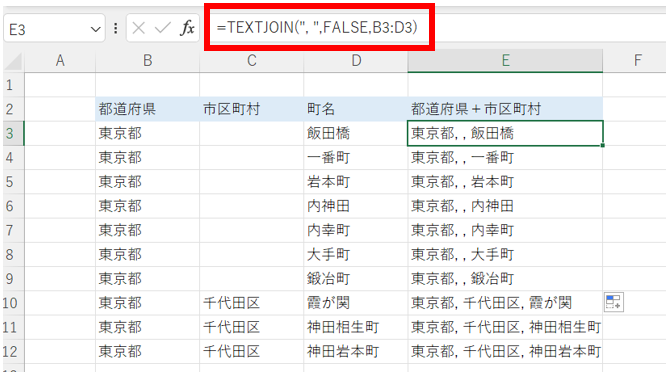Click result cell 東京都, , 飯田橋
The image size is (672, 377).
point(505,133)
